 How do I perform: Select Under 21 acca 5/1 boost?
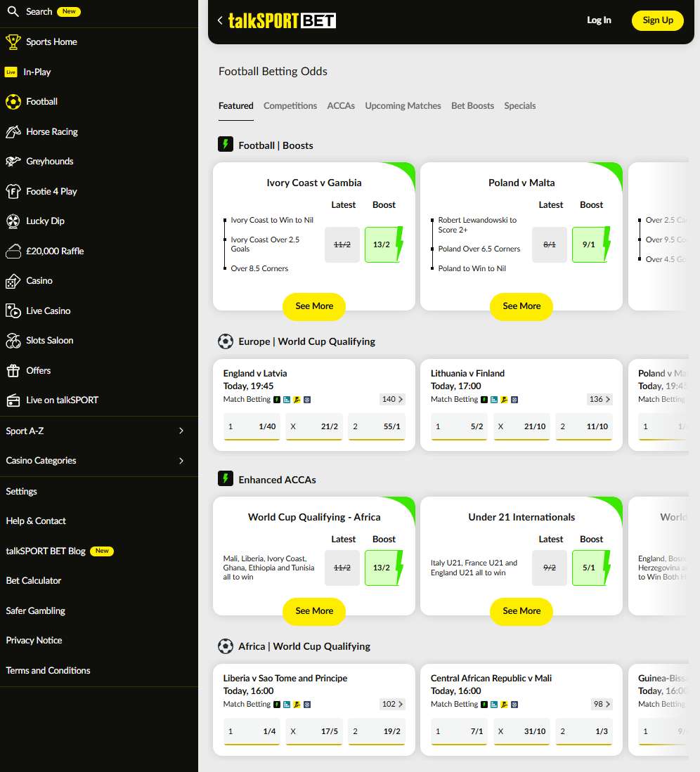point(590,568)
